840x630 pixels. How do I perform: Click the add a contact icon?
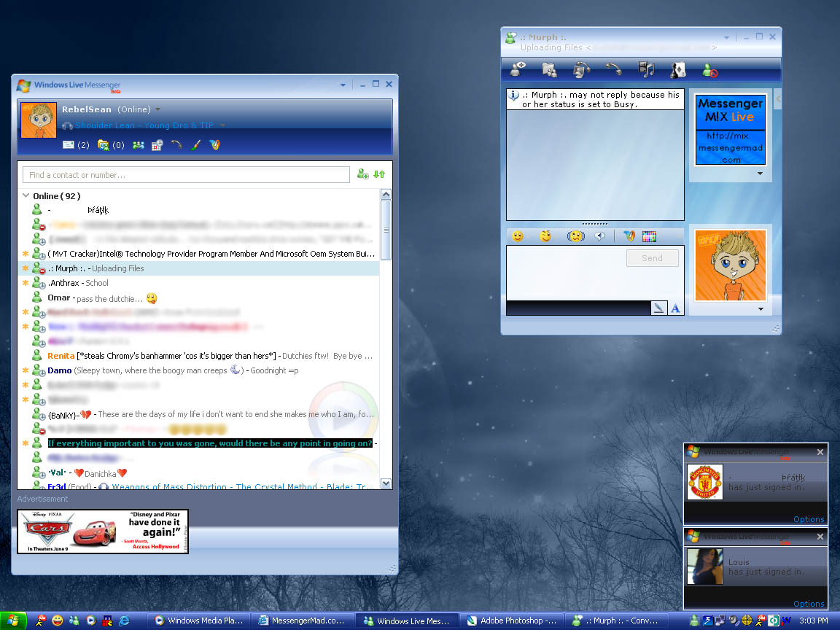(x=362, y=174)
